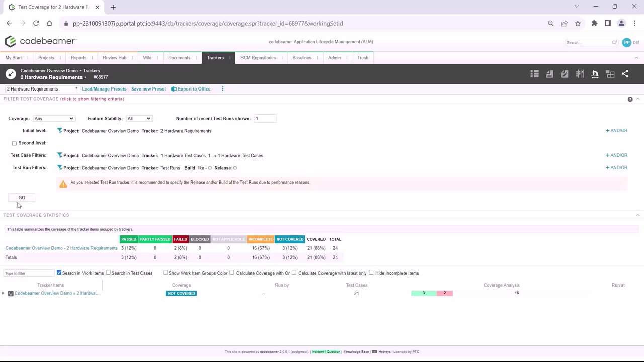Screen dimensions: 644x362
Task: Click the filter funnel icon on Test Case Filters row
Action: tap(60, 155)
